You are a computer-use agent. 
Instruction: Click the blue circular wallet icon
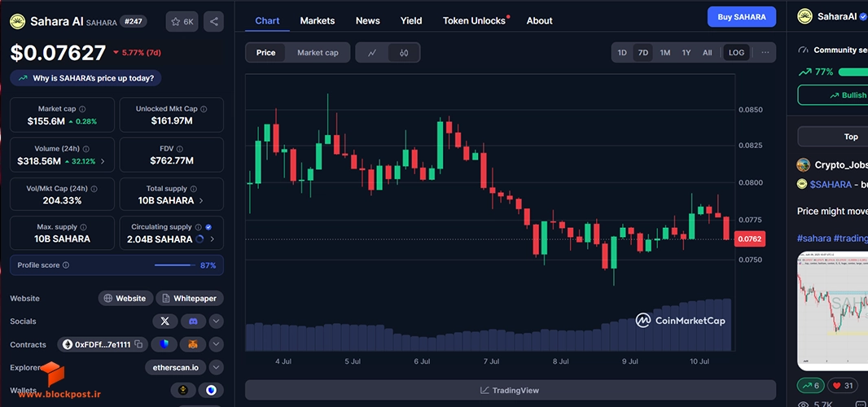point(211,390)
